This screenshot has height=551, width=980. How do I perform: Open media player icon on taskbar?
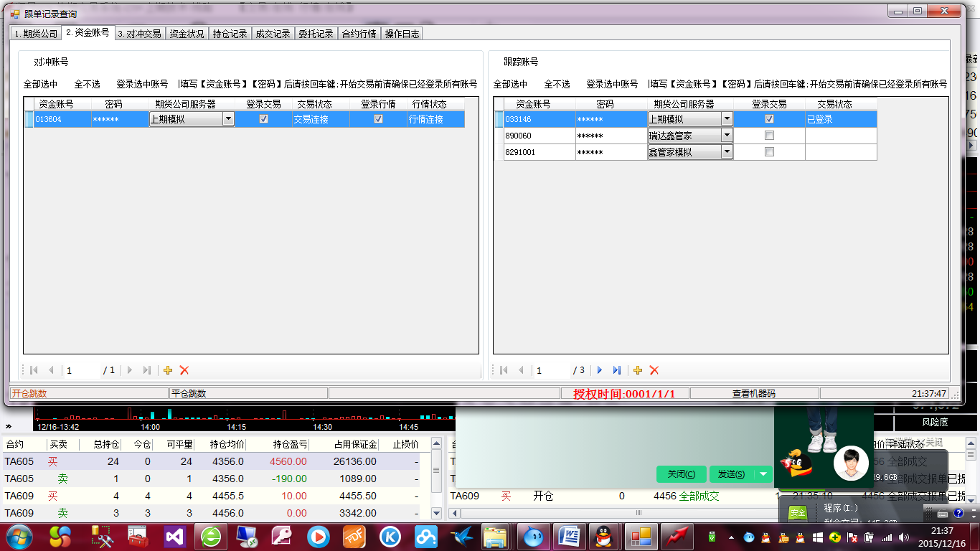(318, 537)
